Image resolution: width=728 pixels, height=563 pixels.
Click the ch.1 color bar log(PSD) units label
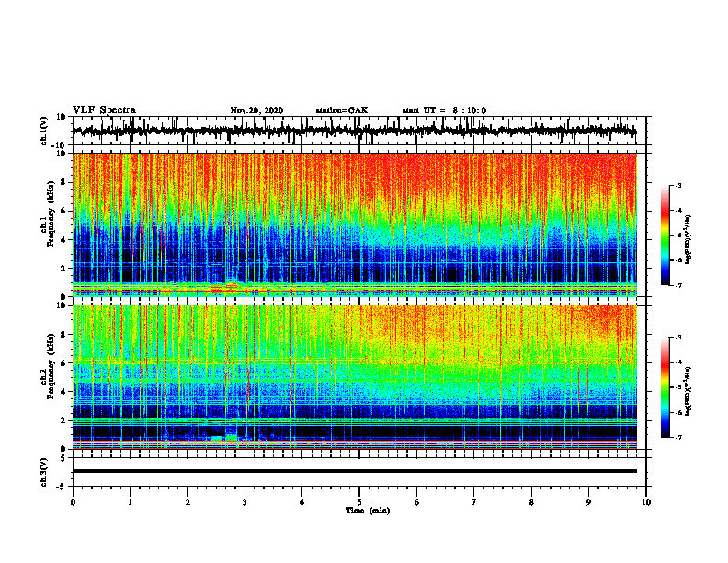(x=688, y=240)
